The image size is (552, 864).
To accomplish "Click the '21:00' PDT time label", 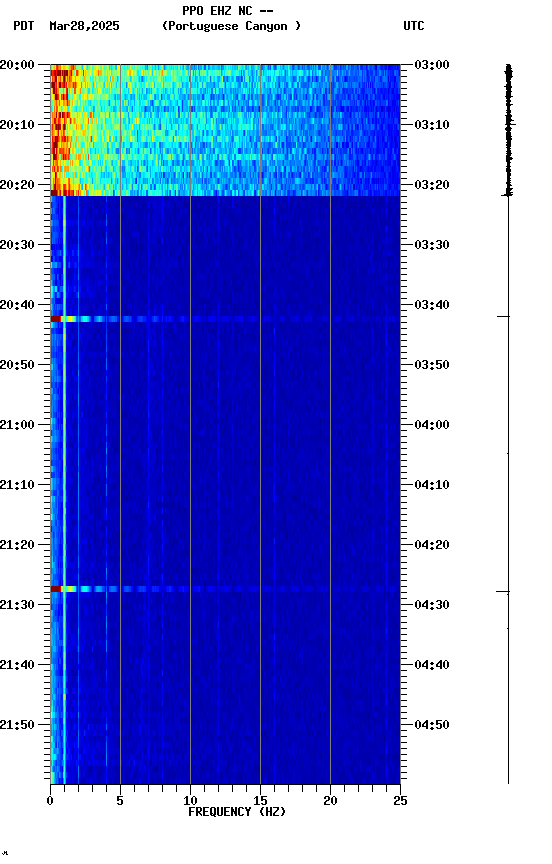I will point(17,425).
